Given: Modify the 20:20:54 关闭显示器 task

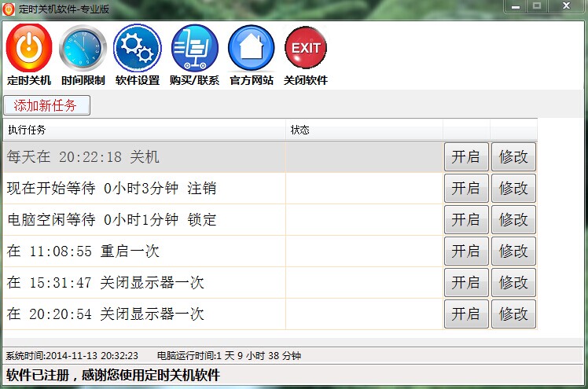Looking at the screenshot, I should [x=513, y=314].
